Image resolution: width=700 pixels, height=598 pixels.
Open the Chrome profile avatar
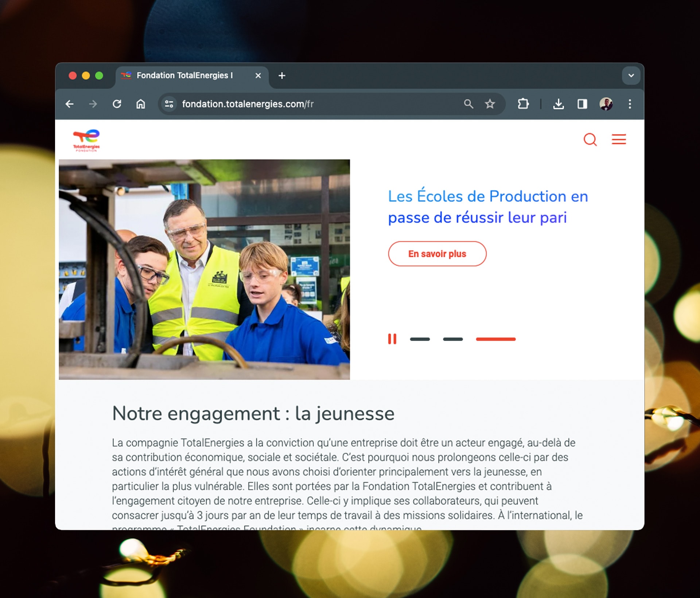606,104
